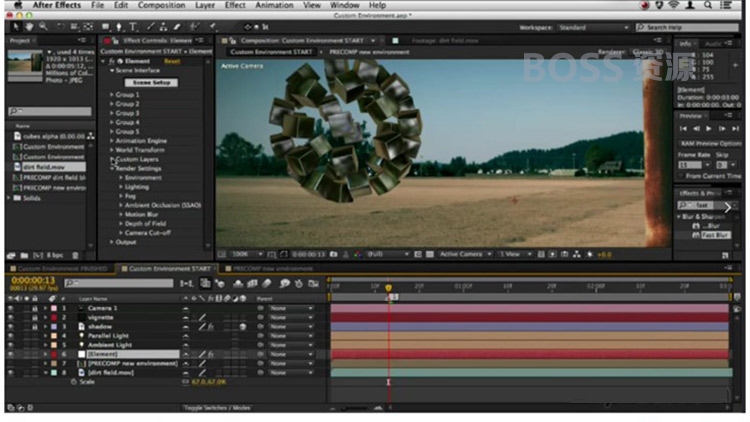The height and width of the screenshot is (422, 750).
Task: Click Toggle Switches / Modes
Action: [x=217, y=408]
